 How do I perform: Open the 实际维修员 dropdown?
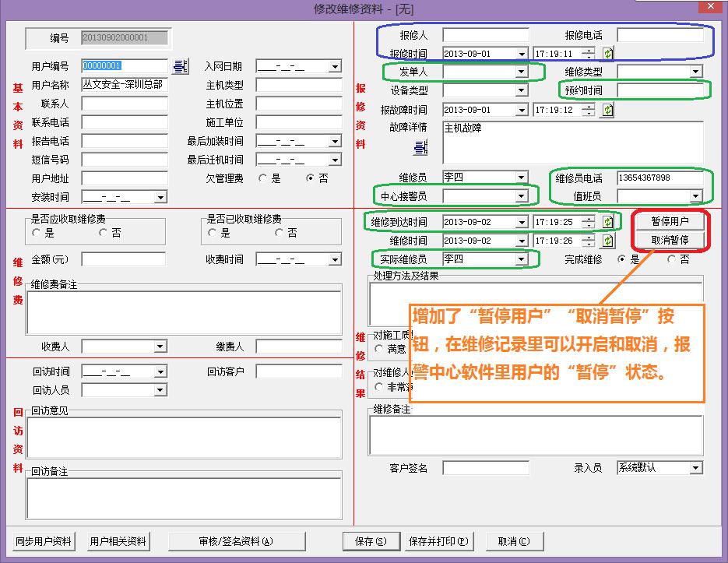click(x=519, y=257)
